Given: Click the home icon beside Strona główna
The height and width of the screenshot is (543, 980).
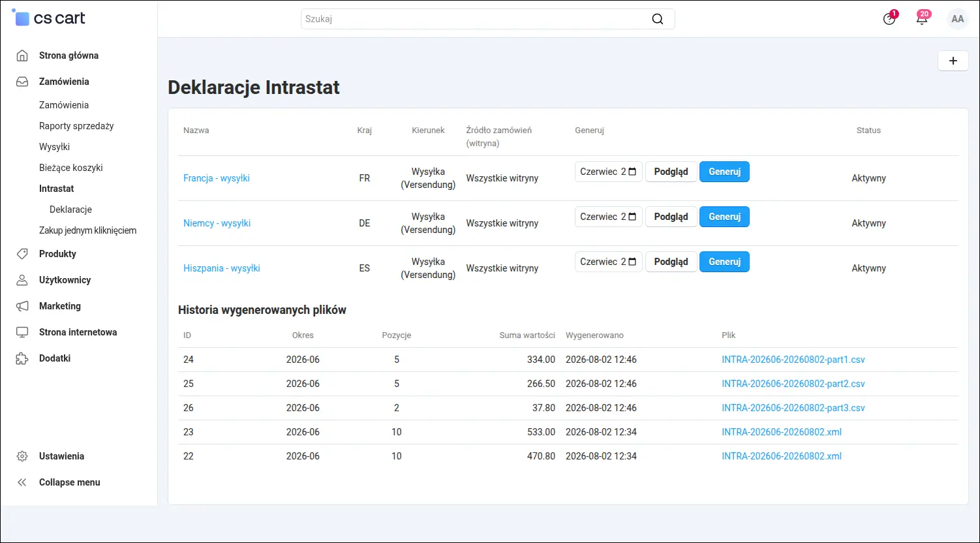Looking at the screenshot, I should (22, 55).
